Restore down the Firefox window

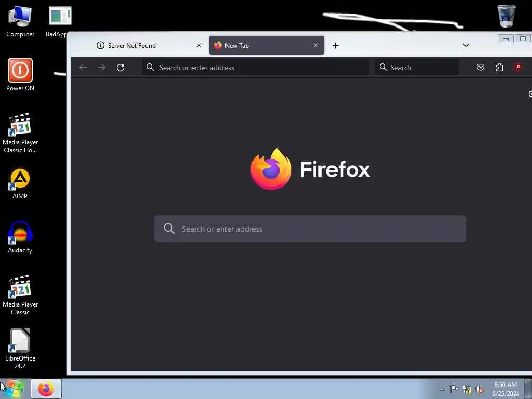pos(523,39)
